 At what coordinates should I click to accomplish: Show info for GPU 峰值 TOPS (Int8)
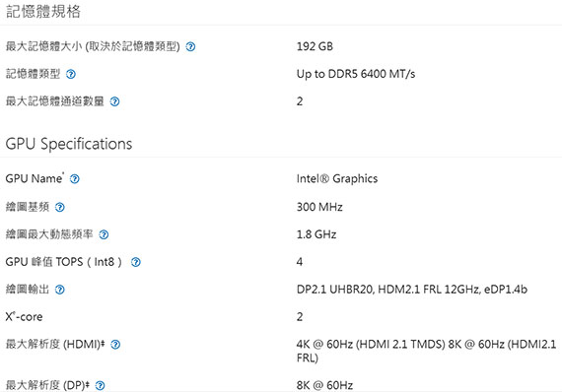click(136, 262)
